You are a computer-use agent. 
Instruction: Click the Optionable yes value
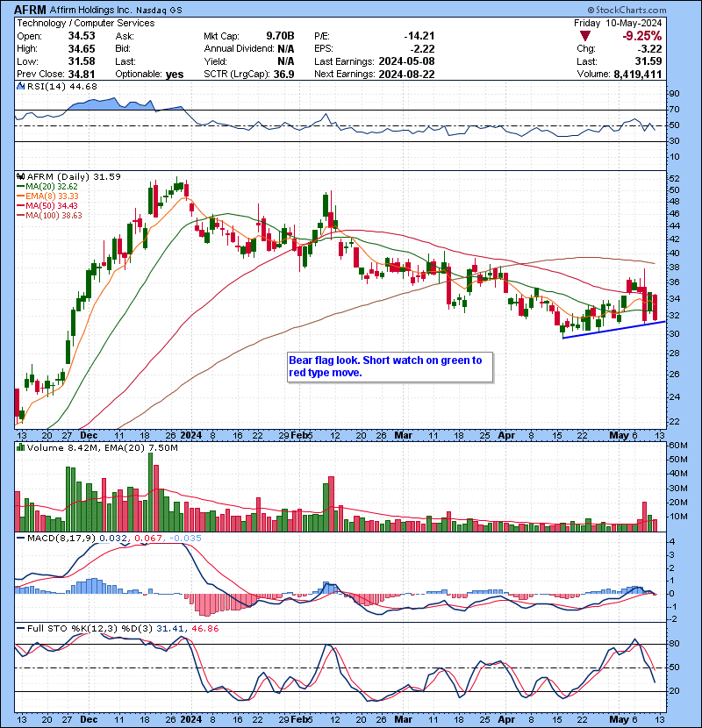pyautogui.click(x=175, y=75)
